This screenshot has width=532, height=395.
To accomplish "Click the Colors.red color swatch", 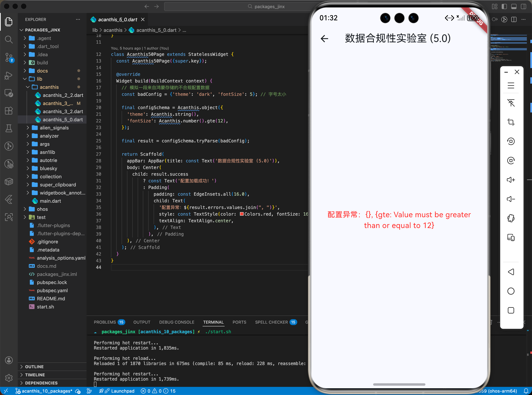I will [242, 214].
